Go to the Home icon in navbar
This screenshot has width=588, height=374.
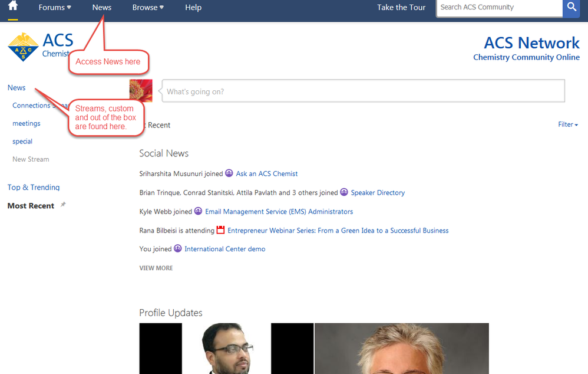click(x=13, y=6)
